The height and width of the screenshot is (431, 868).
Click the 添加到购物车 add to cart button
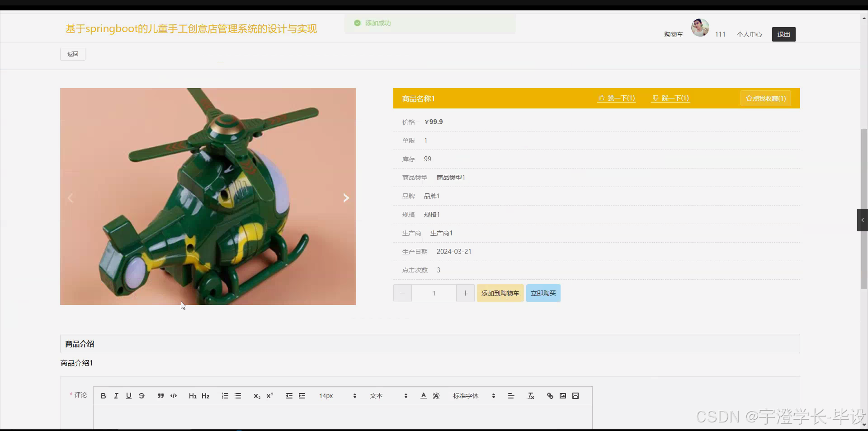pos(500,293)
